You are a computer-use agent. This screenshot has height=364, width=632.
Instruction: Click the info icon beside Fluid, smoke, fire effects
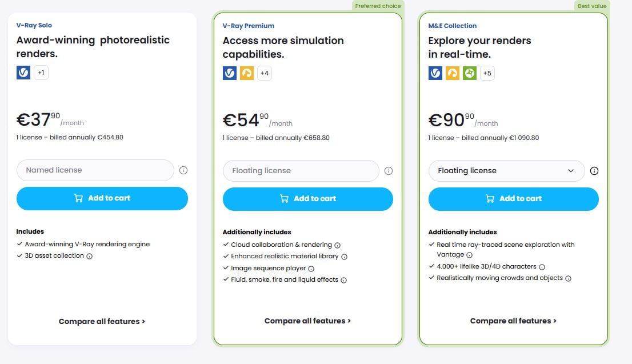tap(344, 280)
